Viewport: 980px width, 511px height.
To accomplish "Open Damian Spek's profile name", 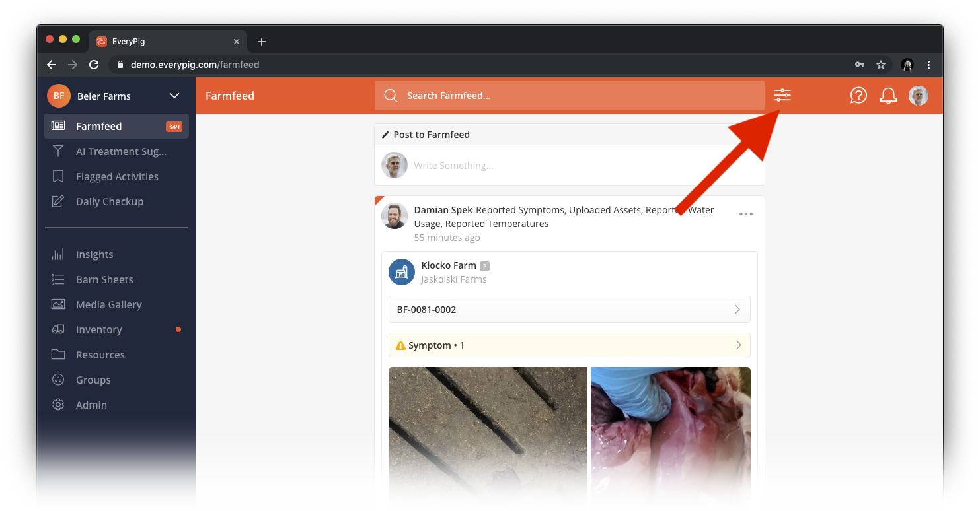I will (443, 210).
